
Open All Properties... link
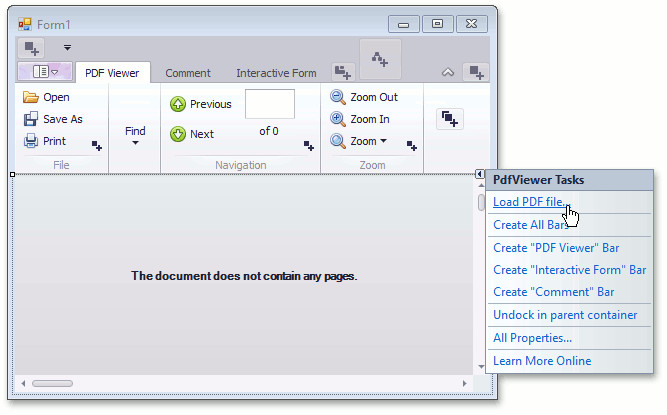pyautogui.click(x=532, y=338)
